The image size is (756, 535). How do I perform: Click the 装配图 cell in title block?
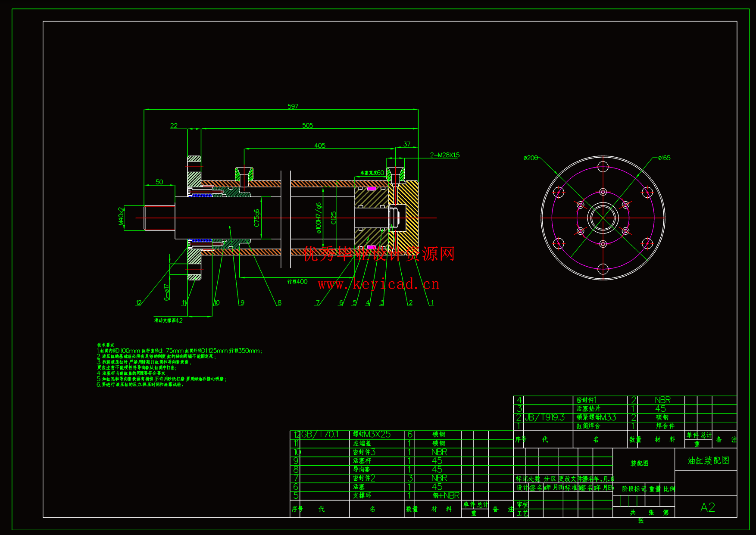(639, 463)
